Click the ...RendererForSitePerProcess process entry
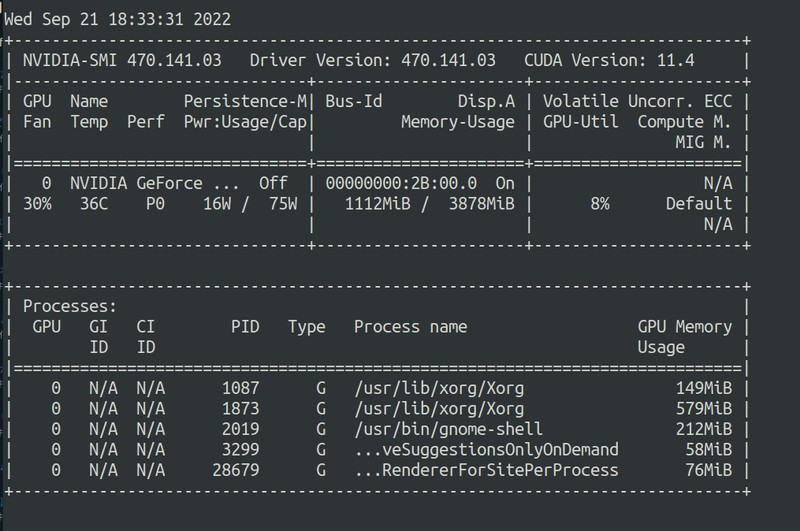This screenshot has width=800, height=531. point(486,470)
